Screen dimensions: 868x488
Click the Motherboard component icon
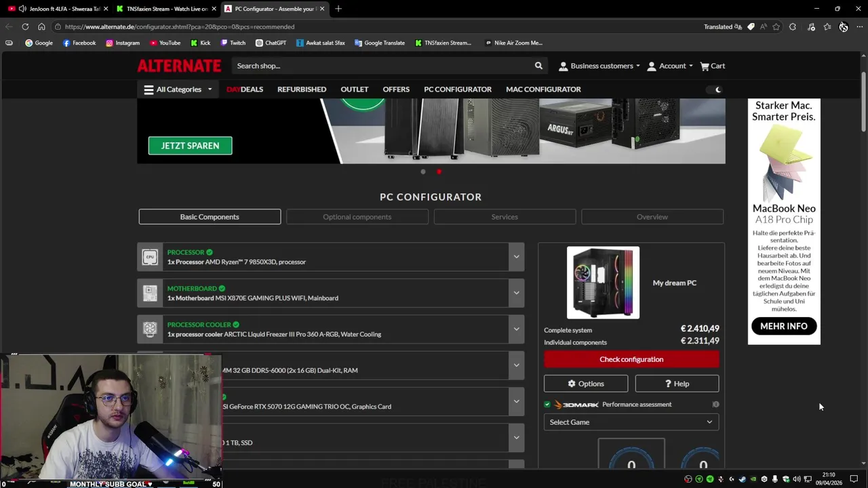(x=150, y=293)
